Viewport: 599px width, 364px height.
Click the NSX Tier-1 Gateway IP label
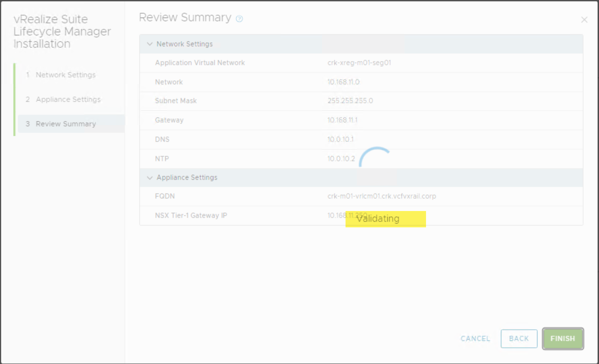(x=191, y=215)
